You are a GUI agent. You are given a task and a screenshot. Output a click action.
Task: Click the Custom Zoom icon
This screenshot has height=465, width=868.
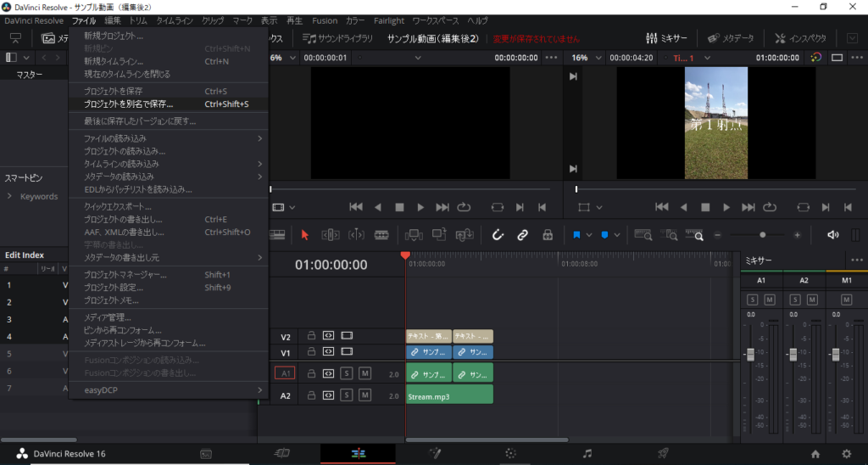tap(694, 235)
